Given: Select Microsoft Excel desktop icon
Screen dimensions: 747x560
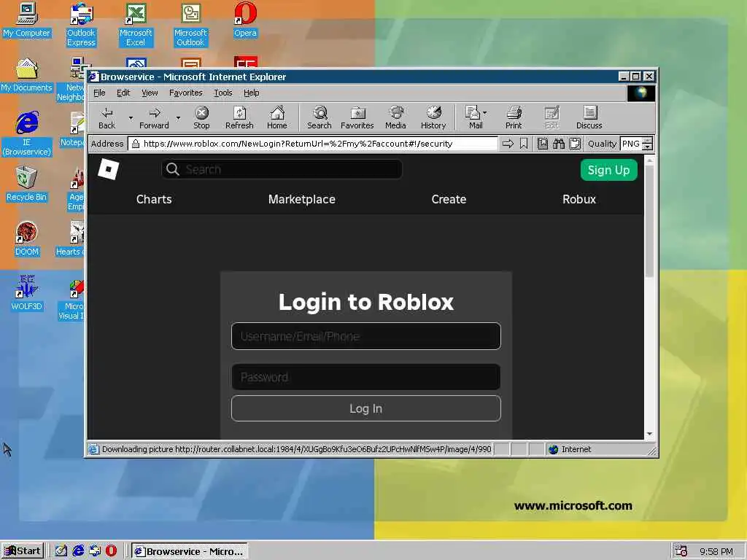Looking at the screenshot, I should click(136, 25).
